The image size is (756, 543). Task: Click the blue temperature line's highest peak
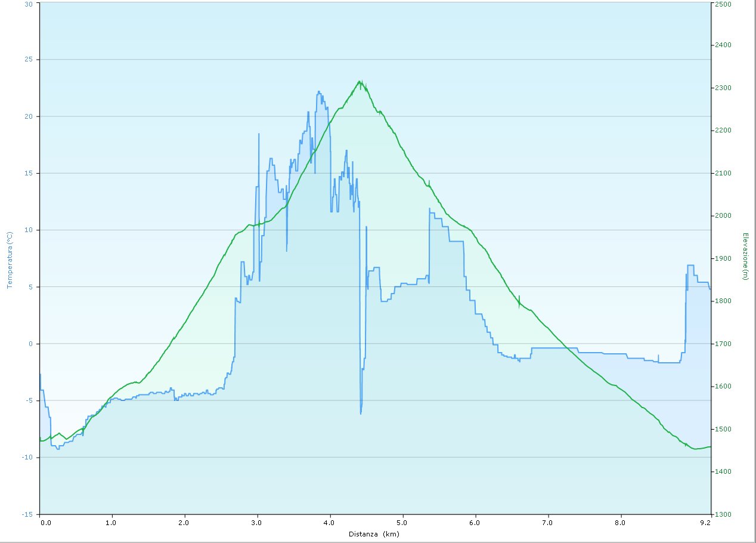[319, 92]
